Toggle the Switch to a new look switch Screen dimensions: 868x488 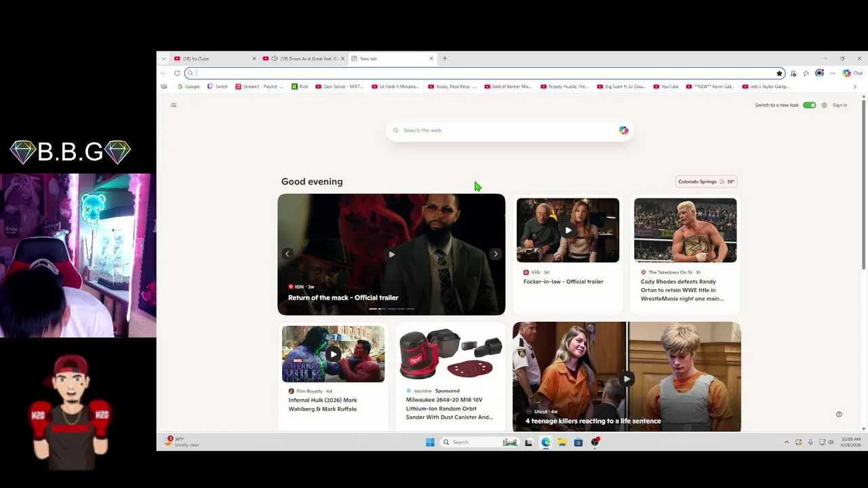pyautogui.click(x=809, y=105)
